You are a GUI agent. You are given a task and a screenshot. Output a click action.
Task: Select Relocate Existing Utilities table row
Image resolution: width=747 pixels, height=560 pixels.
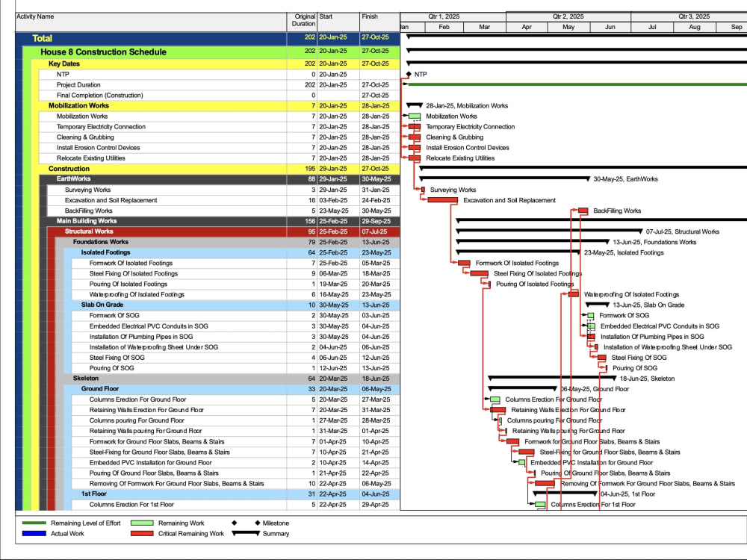tap(219, 158)
